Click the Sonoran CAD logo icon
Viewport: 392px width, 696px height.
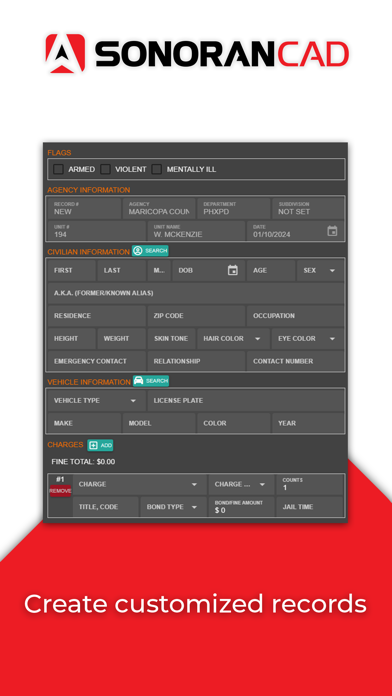click(65, 53)
